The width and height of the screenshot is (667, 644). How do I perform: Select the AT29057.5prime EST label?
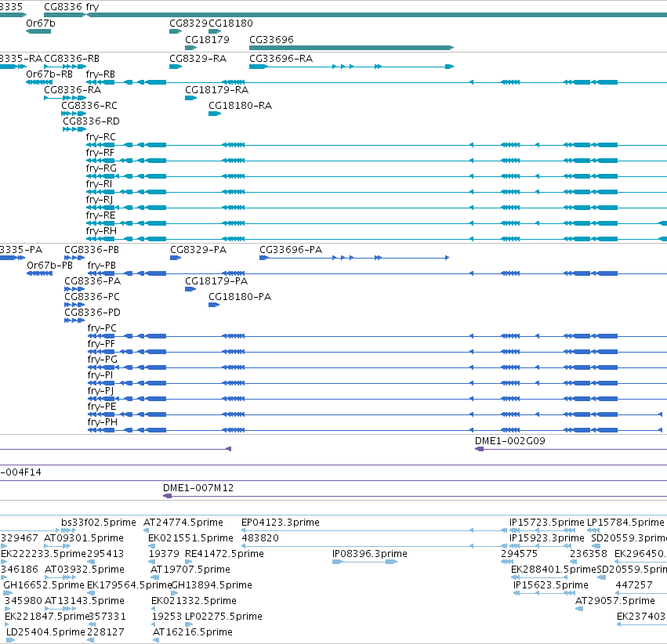point(615,601)
